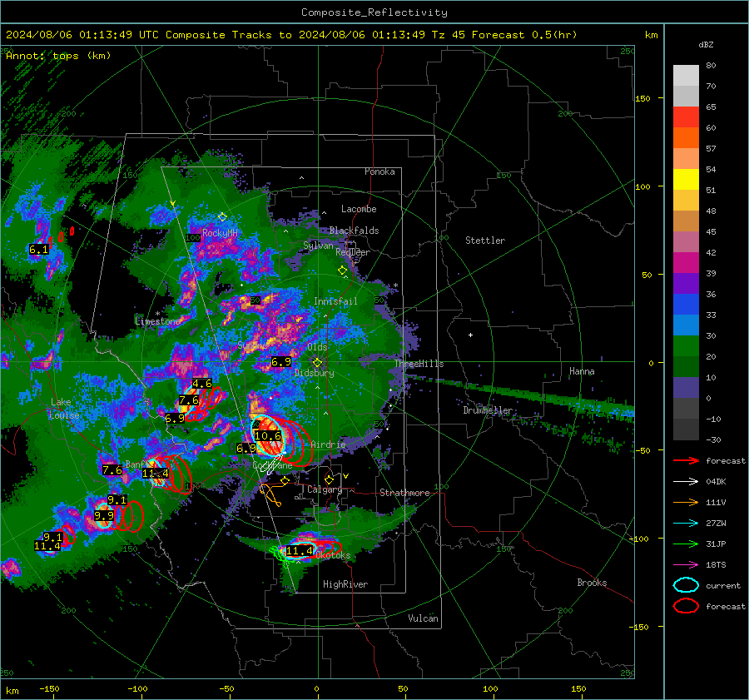Click the HighRiver town label
This screenshot has height=700, width=749.
[345, 584]
